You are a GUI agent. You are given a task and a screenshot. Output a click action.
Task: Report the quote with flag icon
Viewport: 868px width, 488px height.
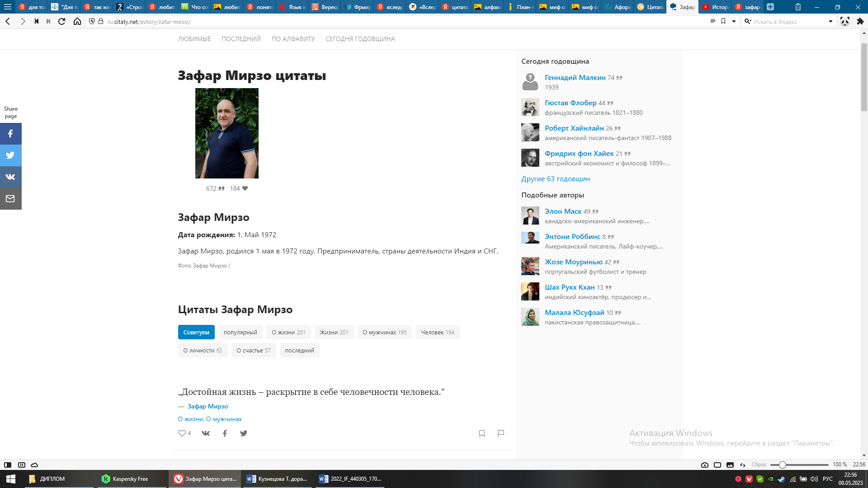501,433
